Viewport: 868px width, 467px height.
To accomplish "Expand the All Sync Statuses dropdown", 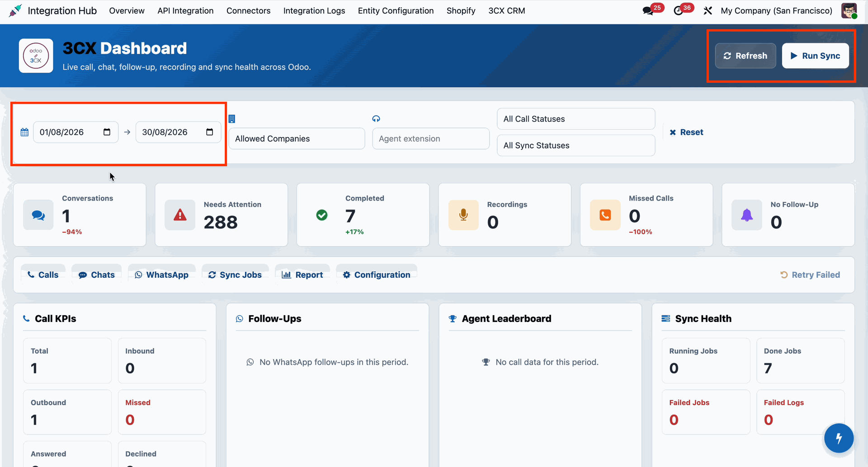I will pyautogui.click(x=576, y=145).
